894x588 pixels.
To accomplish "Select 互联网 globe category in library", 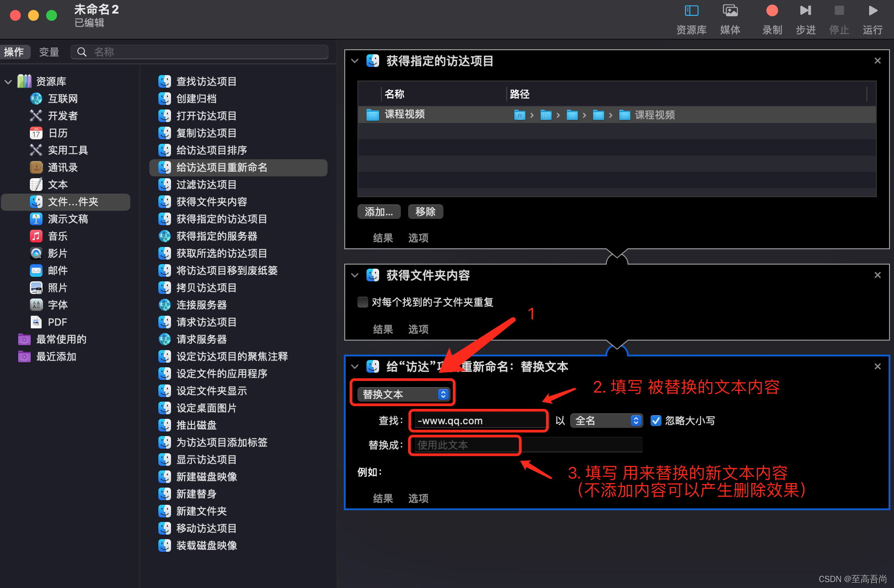I will [62, 99].
